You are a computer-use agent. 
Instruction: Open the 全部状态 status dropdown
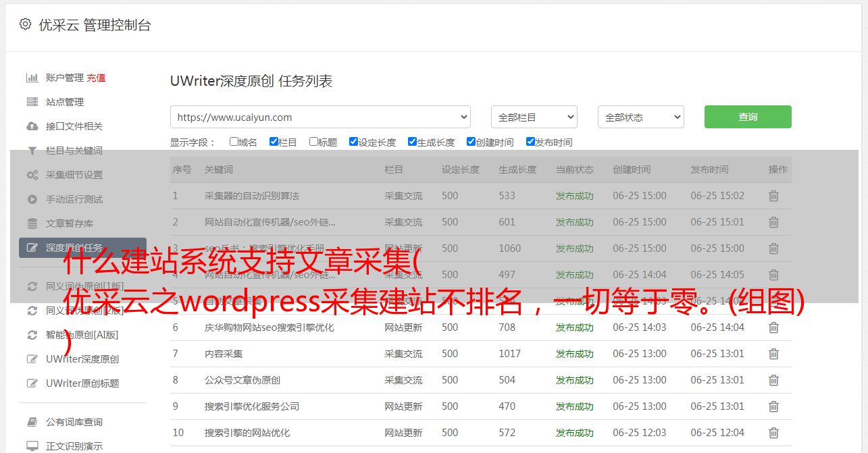tap(640, 117)
